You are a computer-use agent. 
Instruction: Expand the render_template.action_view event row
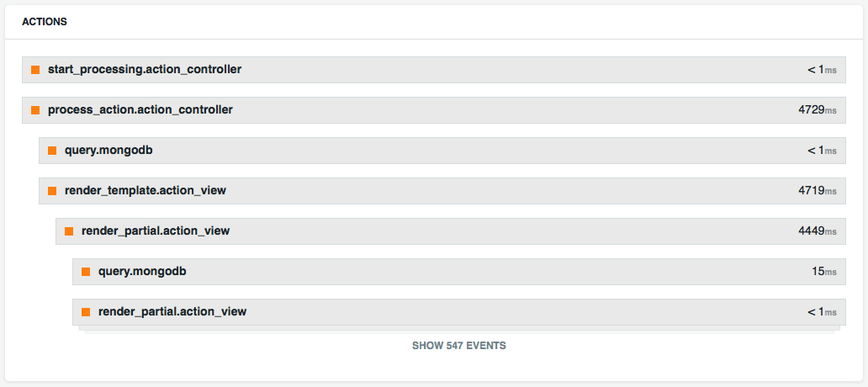tap(442, 191)
